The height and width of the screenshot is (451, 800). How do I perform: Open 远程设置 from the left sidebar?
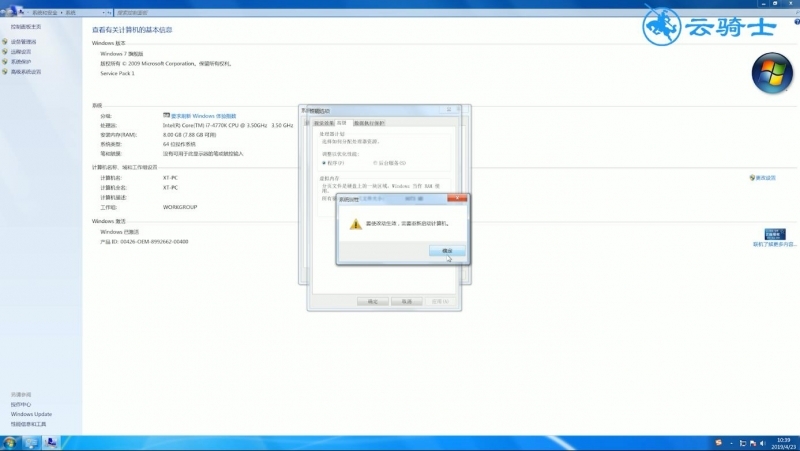pos(21,52)
